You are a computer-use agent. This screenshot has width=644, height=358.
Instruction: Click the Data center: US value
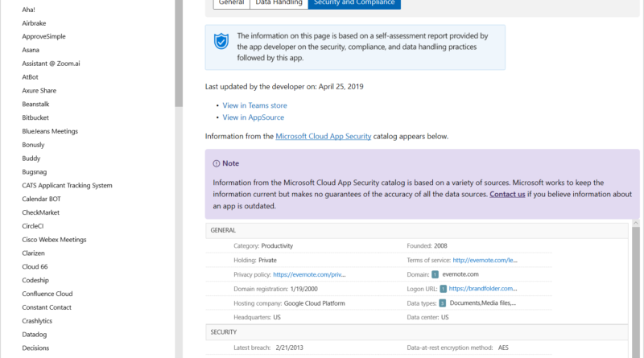[x=445, y=317]
